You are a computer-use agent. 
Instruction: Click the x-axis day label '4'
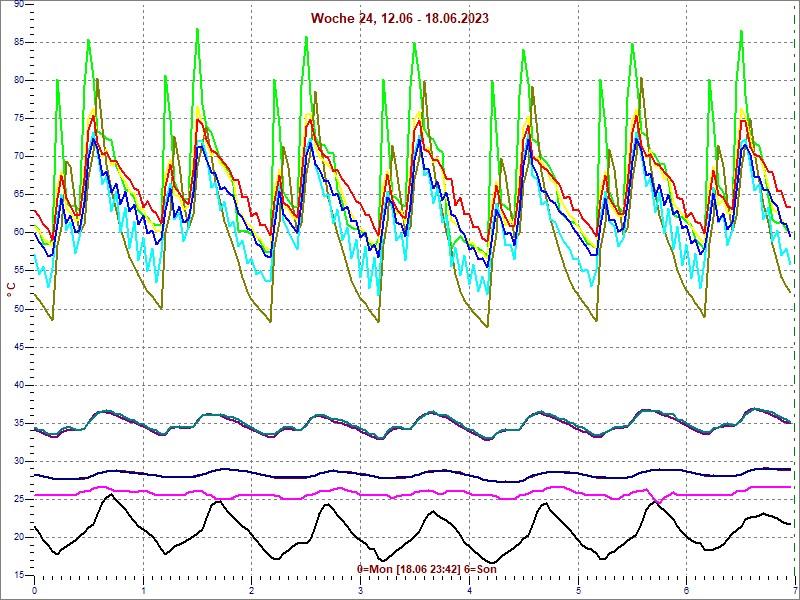(x=470, y=592)
